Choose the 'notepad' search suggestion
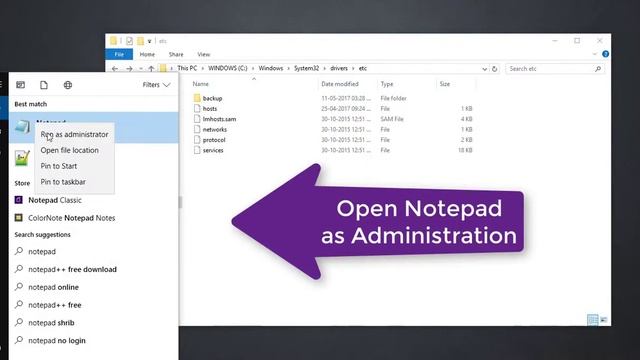This screenshot has width=640, height=360. [42, 251]
